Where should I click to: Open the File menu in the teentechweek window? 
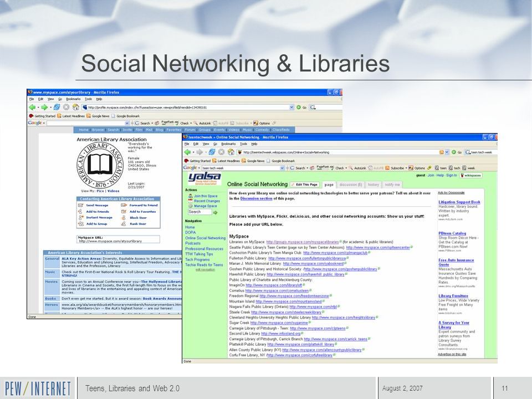point(187,144)
